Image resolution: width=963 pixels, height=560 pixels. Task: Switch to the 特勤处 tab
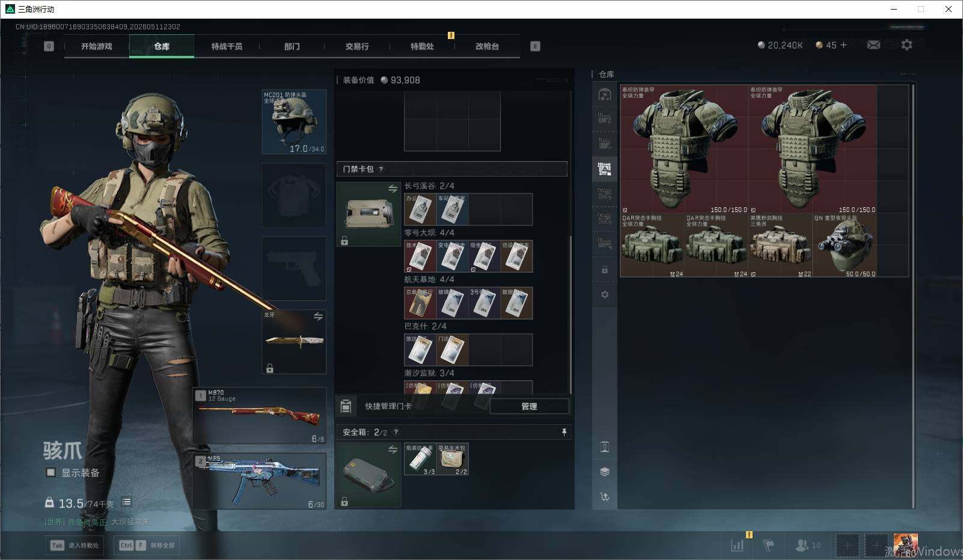click(x=422, y=46)
